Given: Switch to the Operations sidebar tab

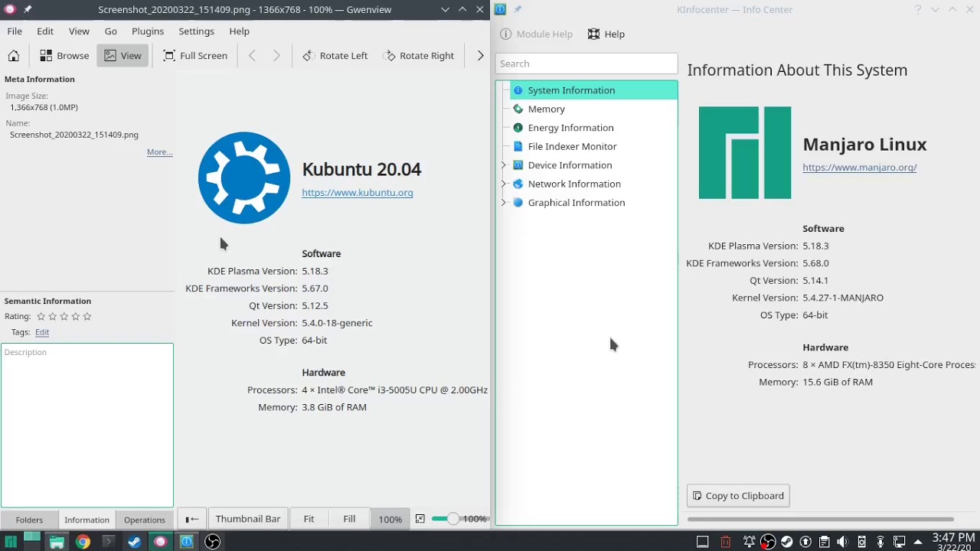Looking at the screenshot, I should coord(145,520).
